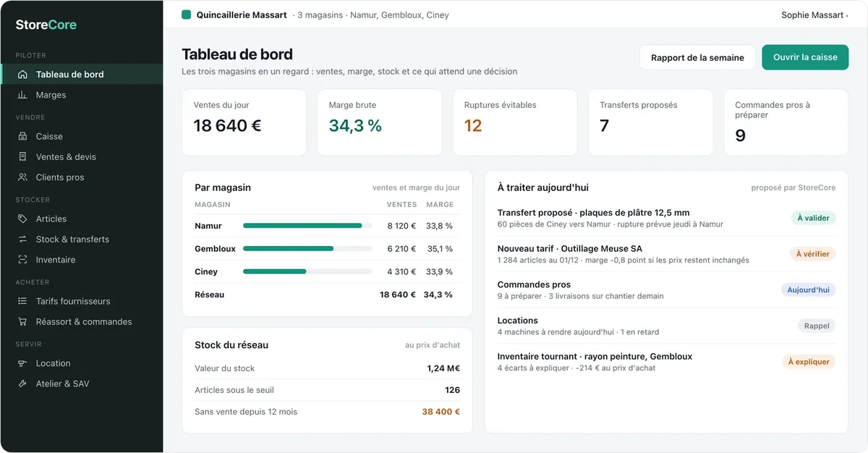Image resolution: width=868 pixels, height=453 pixels.
Task: Click the Rapport de la semaine button
Action: [697, 58]
